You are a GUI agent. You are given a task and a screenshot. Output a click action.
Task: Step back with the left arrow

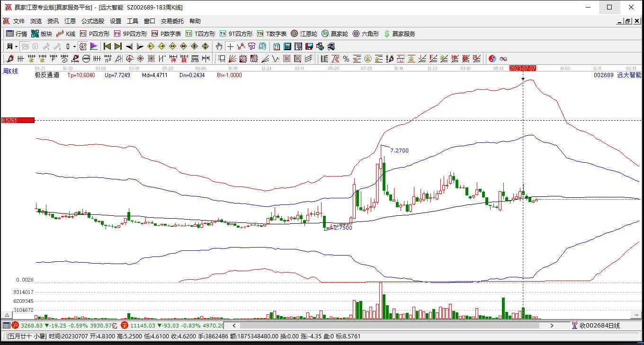click(129, 46)
